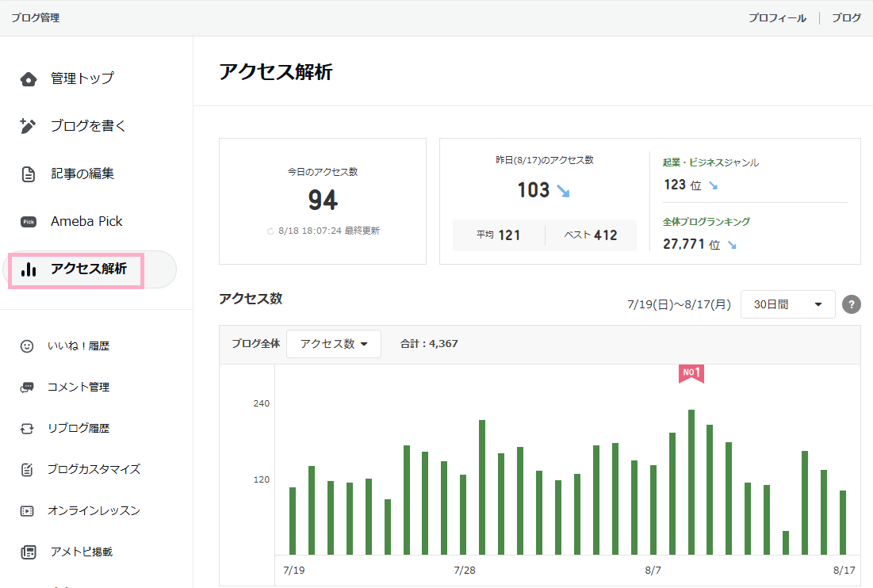Click the ベスト 412 value

tap(591, 235)
